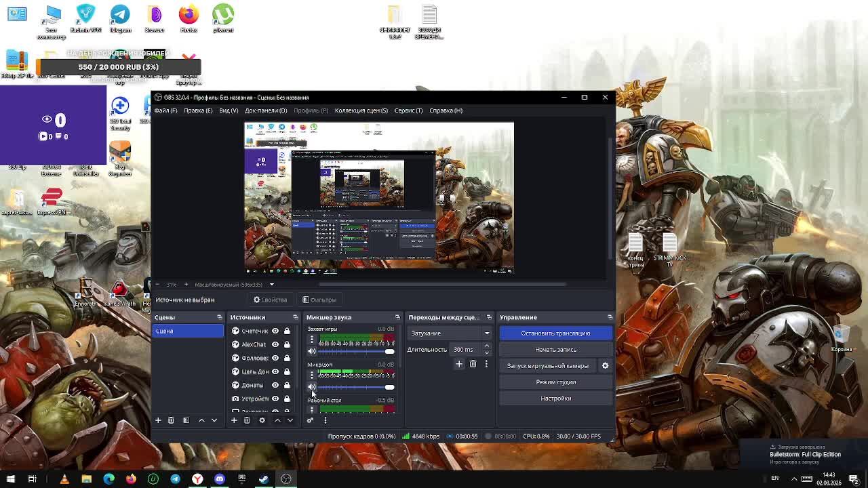The image size is (868, 488).
Task: Add a new scene with the plus icon
Action: coord(158,420)
